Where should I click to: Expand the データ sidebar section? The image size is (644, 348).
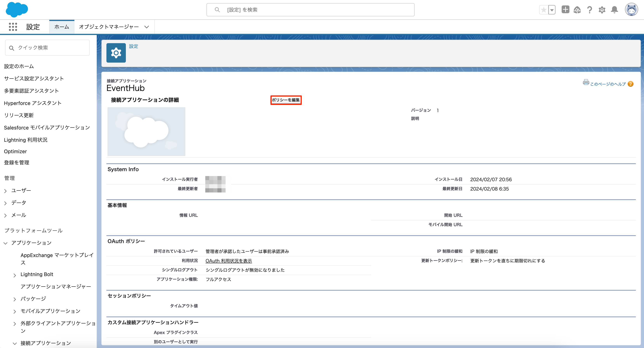coord(5,203)
